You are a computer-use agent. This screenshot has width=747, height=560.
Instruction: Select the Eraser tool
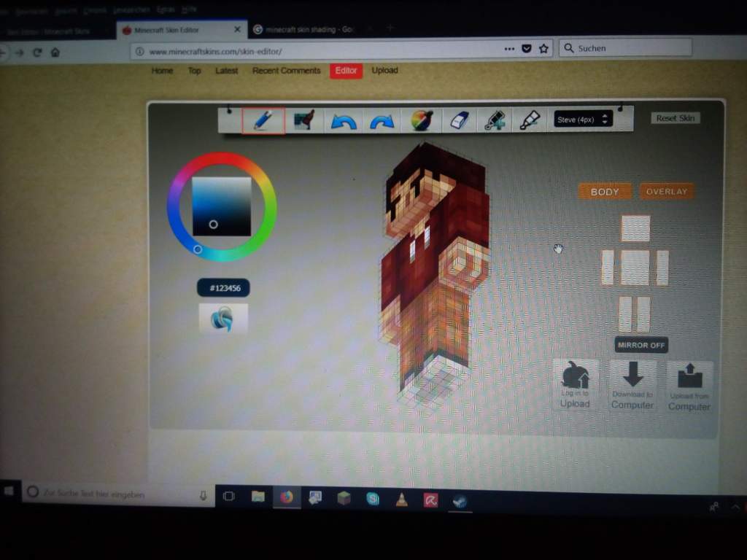[x=459, y=121]
